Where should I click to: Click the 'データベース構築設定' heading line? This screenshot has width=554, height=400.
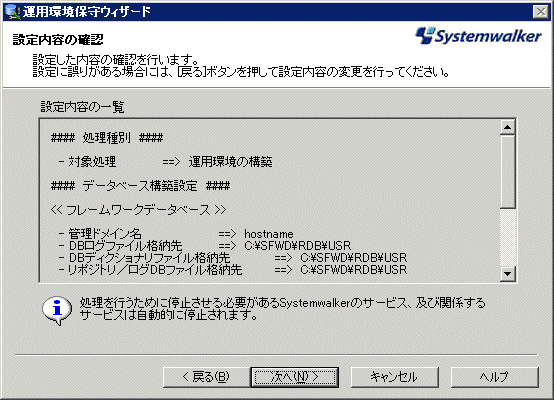140,186
